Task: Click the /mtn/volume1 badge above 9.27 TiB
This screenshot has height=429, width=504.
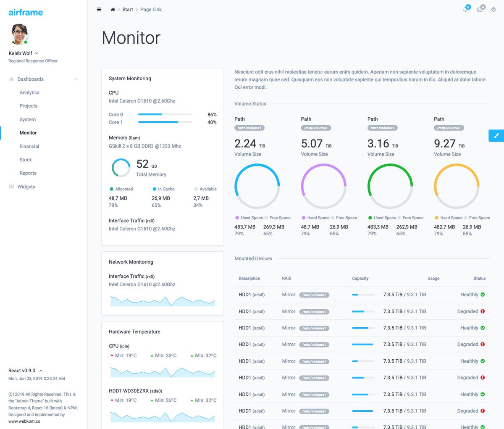Action: tap(449, 128)
